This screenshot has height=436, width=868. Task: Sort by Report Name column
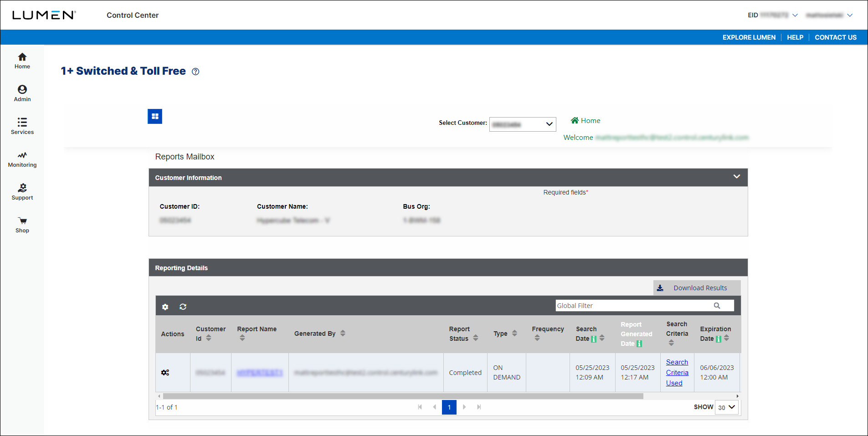tap(242, 338)
